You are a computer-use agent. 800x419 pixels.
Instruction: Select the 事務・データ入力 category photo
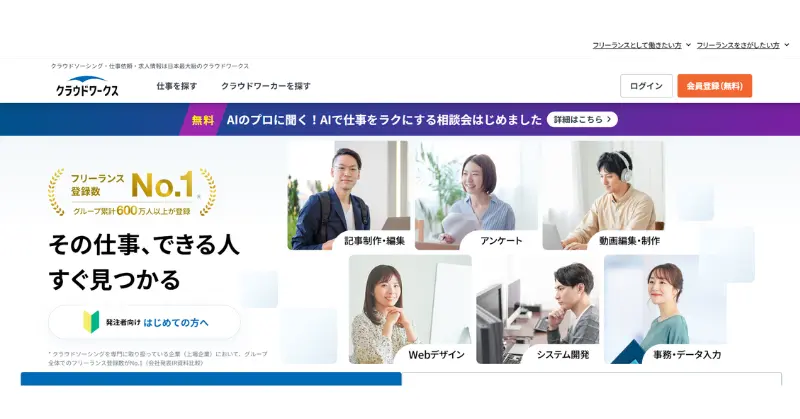[x=665, y=309]
